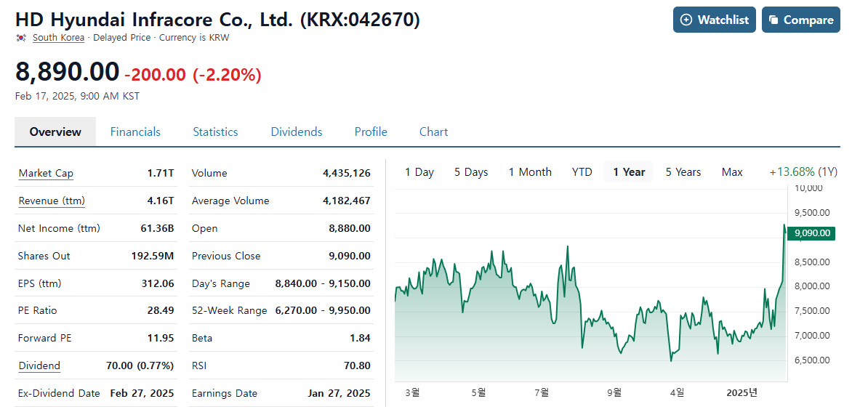Click the +13.68% (1Y) performance label
868x420 pixels.
coord(803,172)
